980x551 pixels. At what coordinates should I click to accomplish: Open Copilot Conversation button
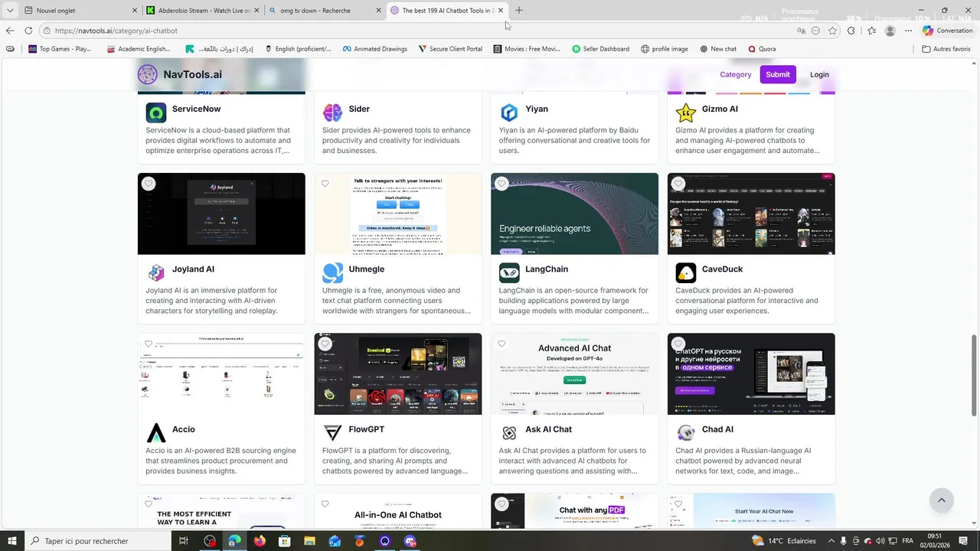(947, 31)
